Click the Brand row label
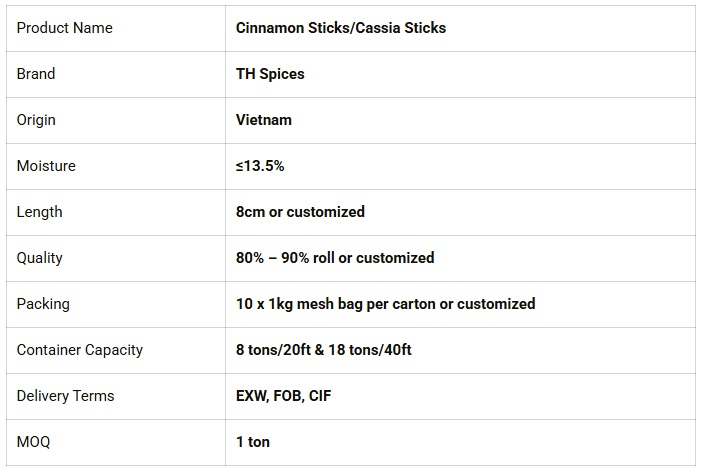The width and height of the screenshot is (707, 475). [36, 74]
